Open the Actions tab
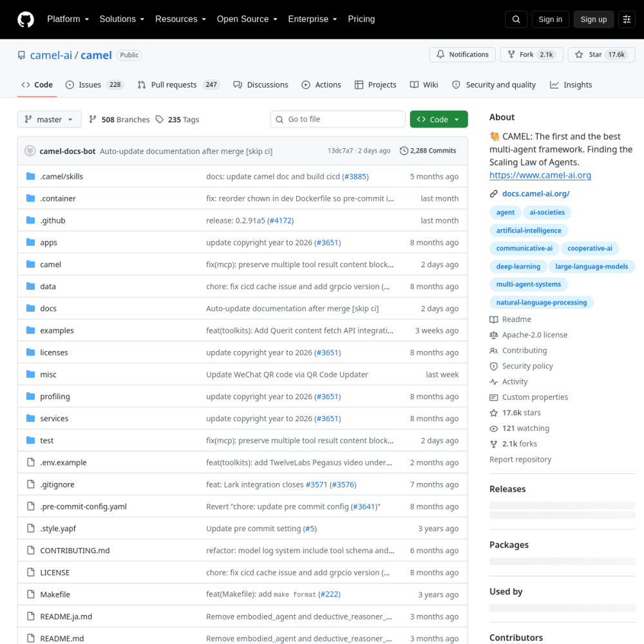 pos(321,84)
